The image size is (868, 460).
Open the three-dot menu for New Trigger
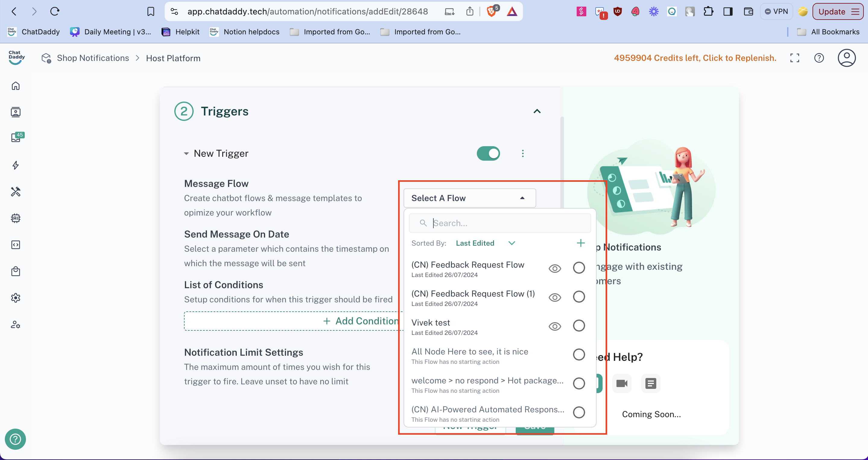[x=523, y=153]
